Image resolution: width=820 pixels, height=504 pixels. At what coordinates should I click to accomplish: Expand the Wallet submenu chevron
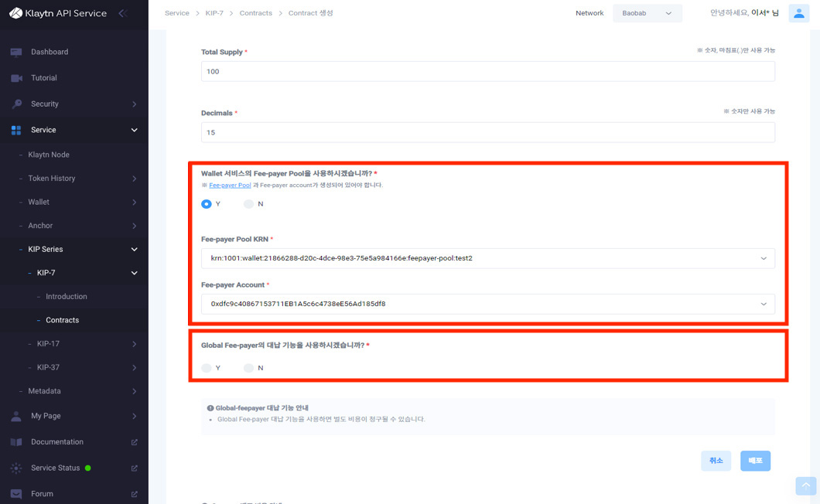[135, 203]
